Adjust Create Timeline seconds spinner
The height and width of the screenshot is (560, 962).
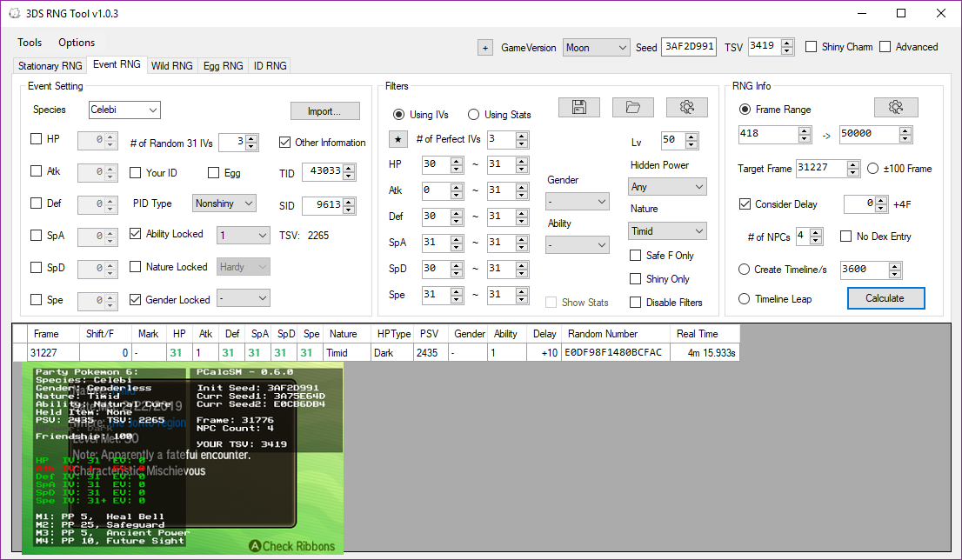click(x=895, y=270)
